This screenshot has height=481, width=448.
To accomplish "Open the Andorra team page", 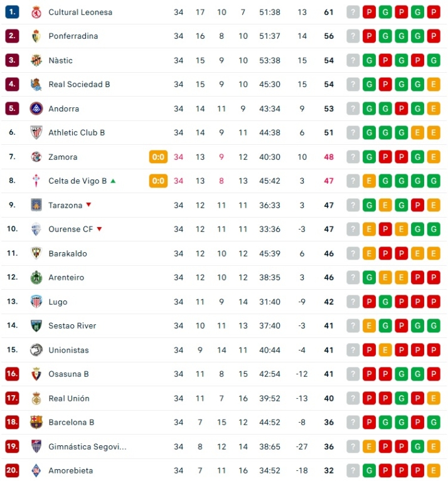I will [63, 108].
